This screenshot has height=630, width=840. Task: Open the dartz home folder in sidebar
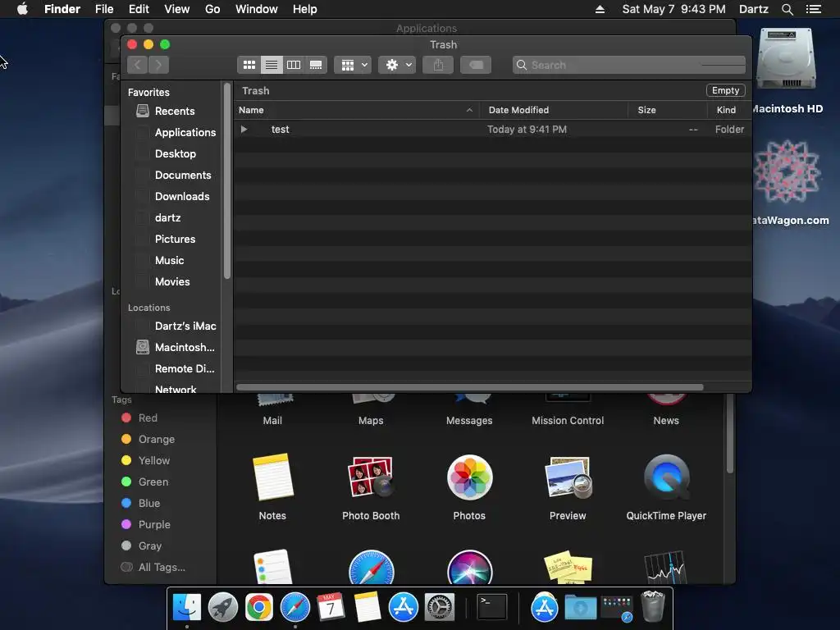click(x=167, y=218)
